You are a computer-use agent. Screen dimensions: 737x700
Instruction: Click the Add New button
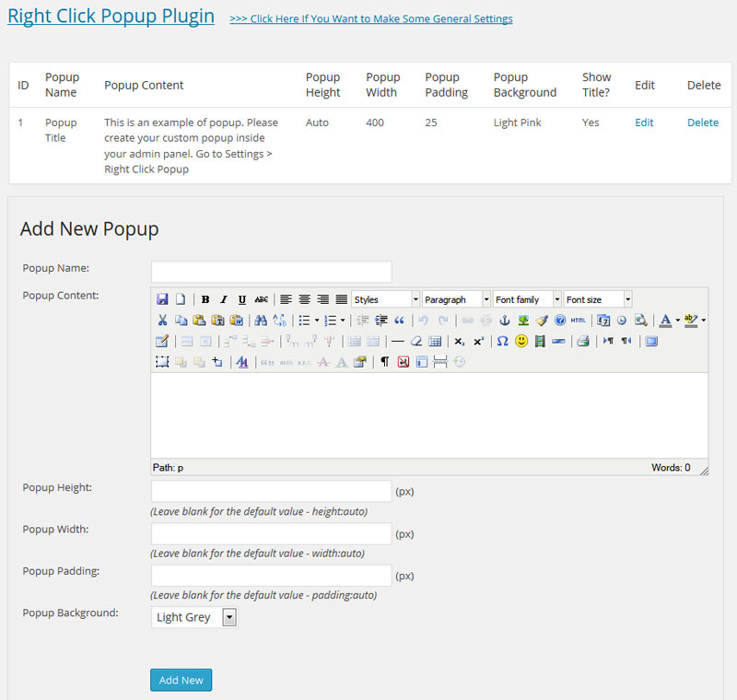(181, 680)
